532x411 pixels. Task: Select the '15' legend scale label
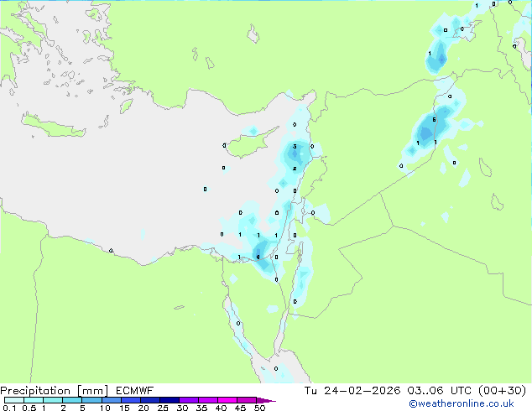pyautogui.click(x=124, y=408)
